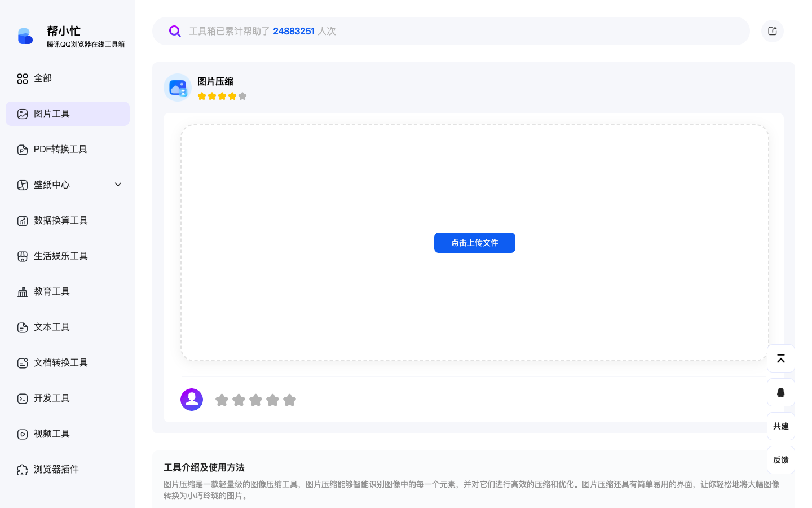Open the 开发工具 category
Screen dimensions: 812x508
point(53,398)
